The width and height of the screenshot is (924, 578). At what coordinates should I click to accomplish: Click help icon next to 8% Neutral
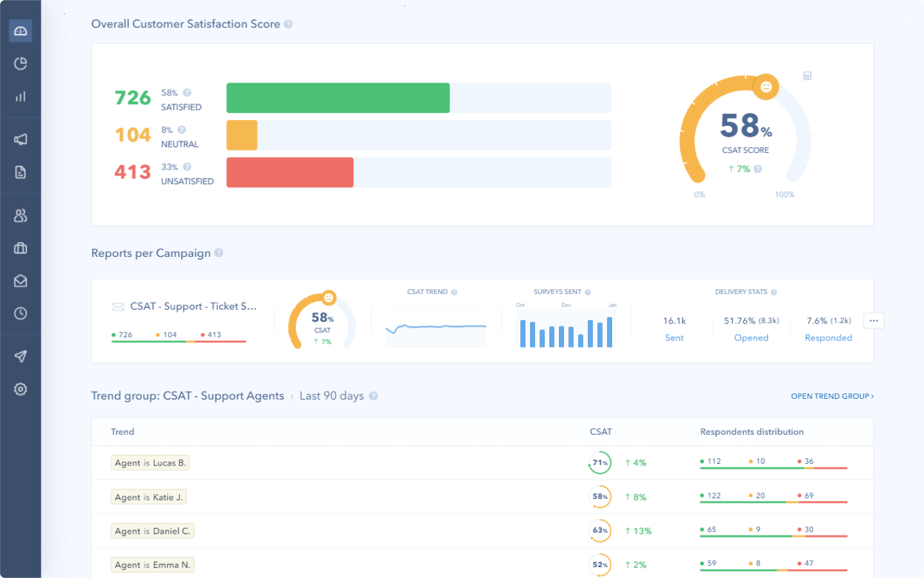(182, 130)
